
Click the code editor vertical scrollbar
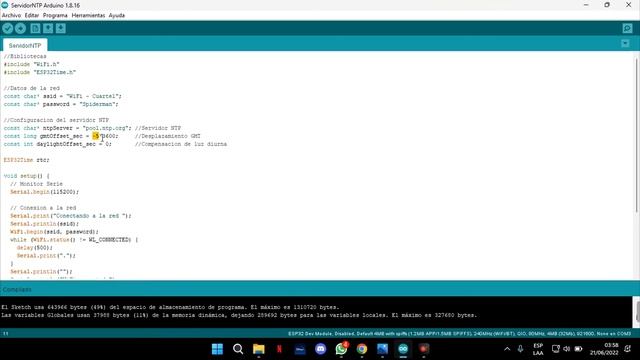[x=637, y=135]
